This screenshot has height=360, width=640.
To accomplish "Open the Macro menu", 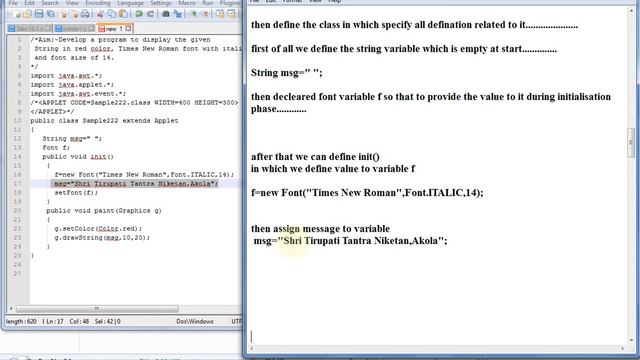I will click(x=187, y=3).
